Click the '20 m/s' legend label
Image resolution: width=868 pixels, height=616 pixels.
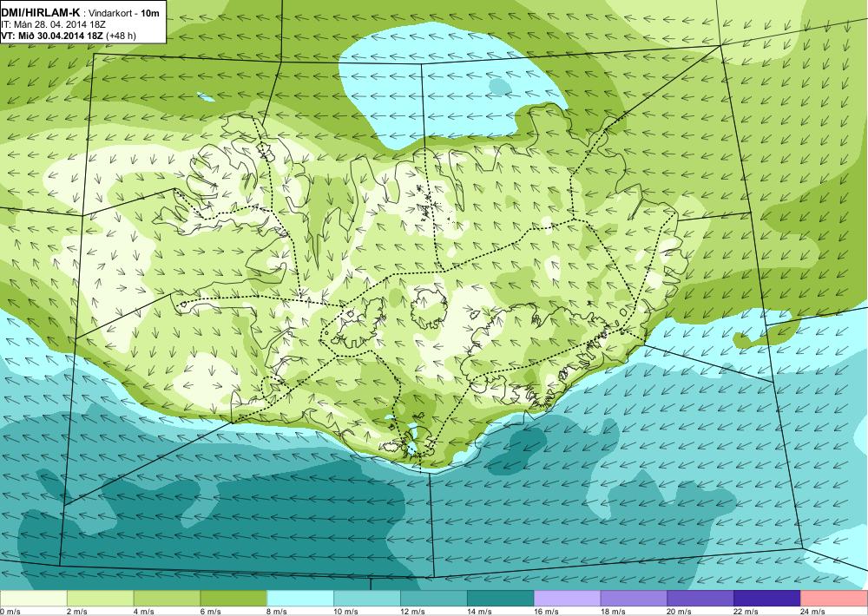(x=680, y=612)
